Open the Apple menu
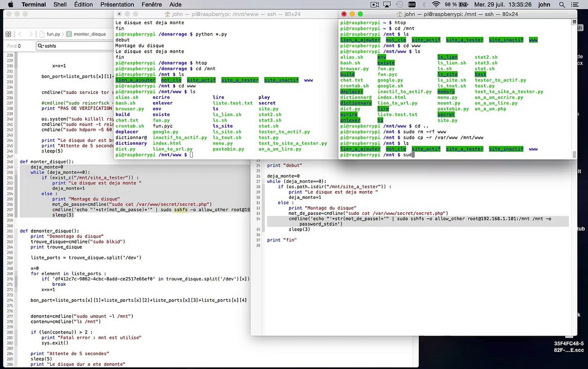 point(10,5)
